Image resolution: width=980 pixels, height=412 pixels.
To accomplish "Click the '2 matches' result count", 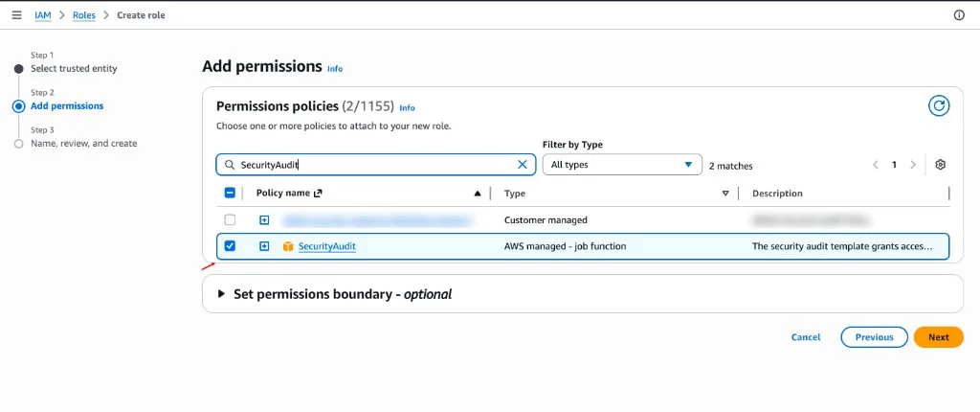I will [x=730, y=166].
